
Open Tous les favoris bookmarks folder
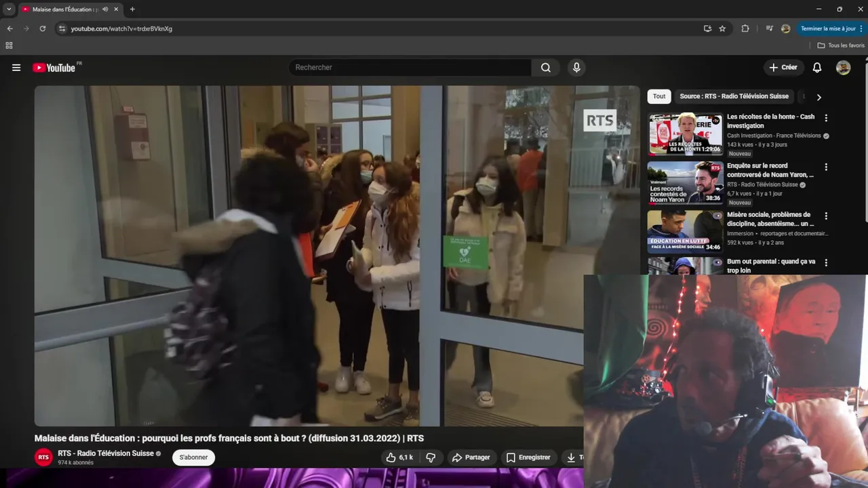click(841, 45)
